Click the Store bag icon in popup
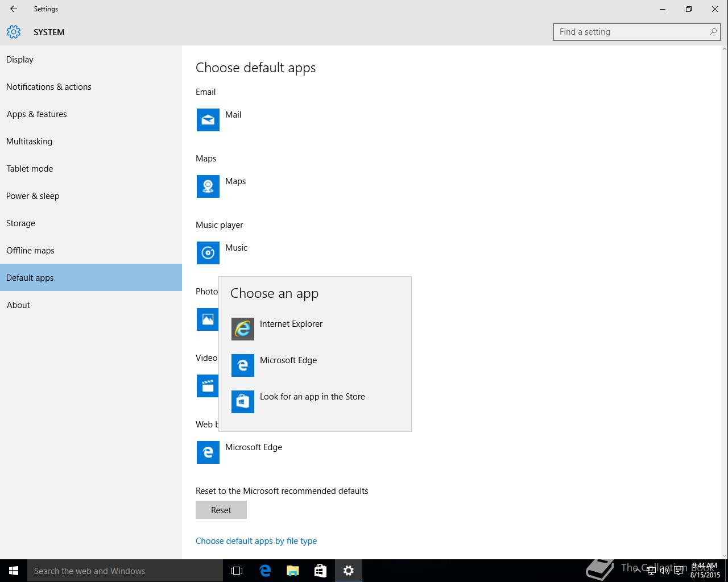The width and height of the screenshot is (728, 582). [243, 402]
